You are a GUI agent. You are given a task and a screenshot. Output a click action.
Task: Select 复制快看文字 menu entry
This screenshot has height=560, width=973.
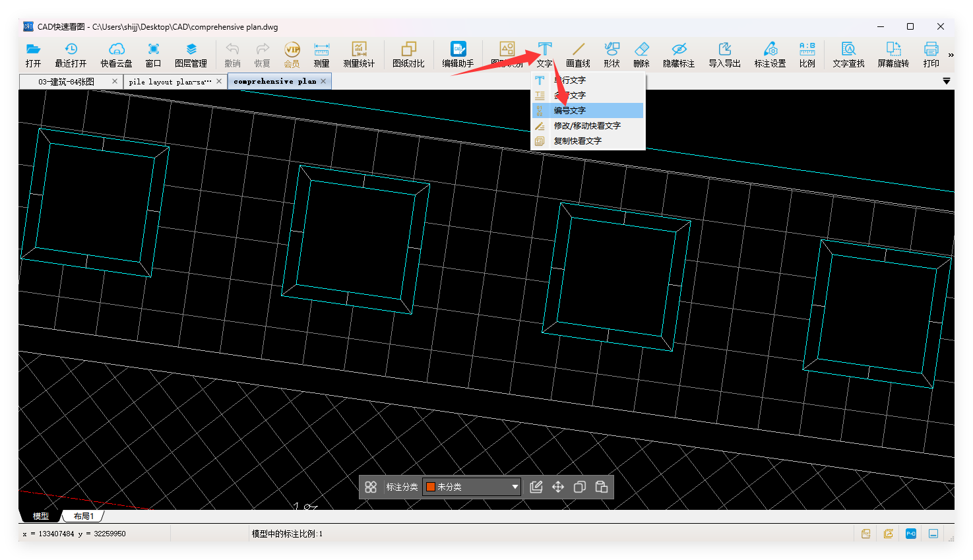pyautogui.click(x=588, y=140)
